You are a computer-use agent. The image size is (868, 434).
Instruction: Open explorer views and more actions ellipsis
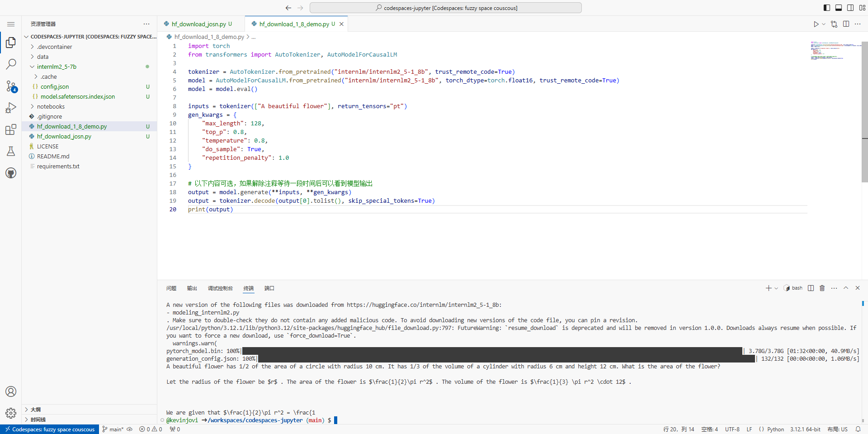pos(146,24)
